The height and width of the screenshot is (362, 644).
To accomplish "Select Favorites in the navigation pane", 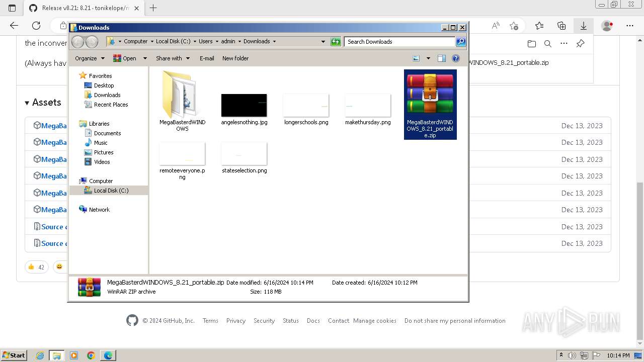I will pos(100,76).
